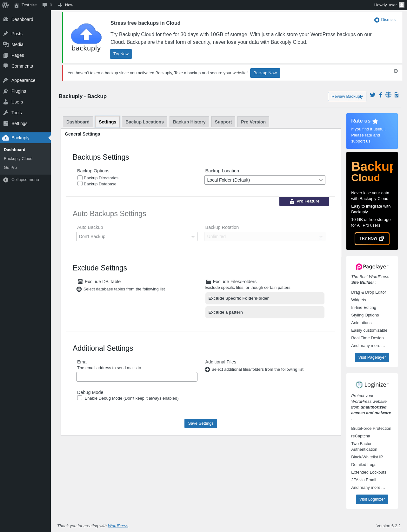This screenshot has width=407, height=532.
Task: Click the New plus icon
Action: (60, 5)
